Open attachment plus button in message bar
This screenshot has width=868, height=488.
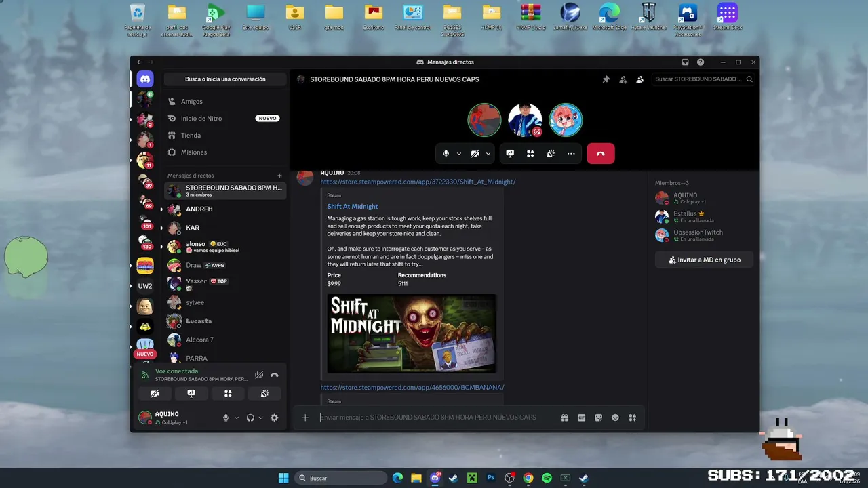[x=305, y=418]
